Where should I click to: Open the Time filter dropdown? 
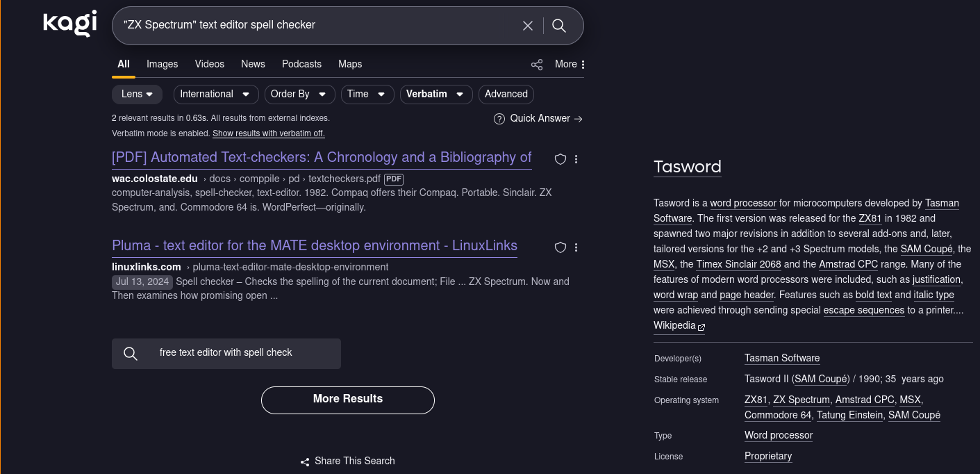(x=367, y=95)
